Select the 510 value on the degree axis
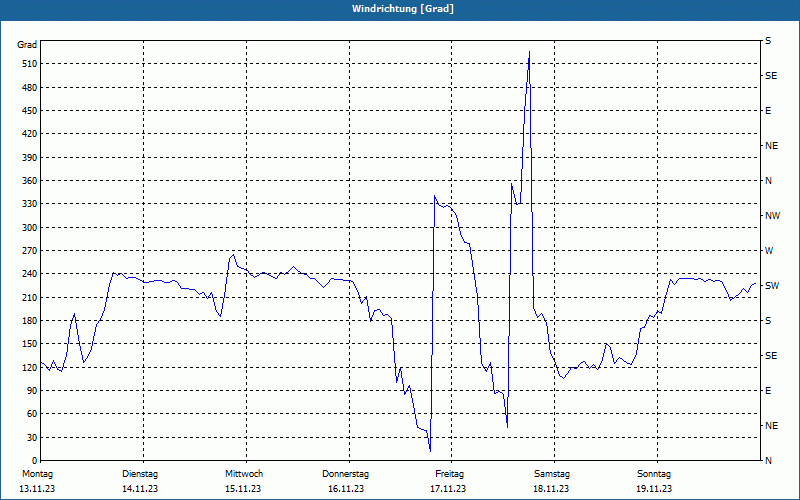The width and height of the screenshot is (800, 500). [x=29, y=64]
